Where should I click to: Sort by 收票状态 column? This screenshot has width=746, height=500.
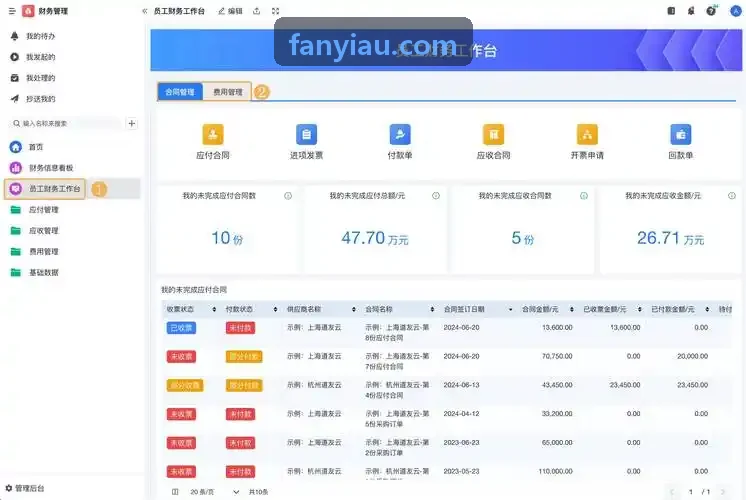coord(214,309)
